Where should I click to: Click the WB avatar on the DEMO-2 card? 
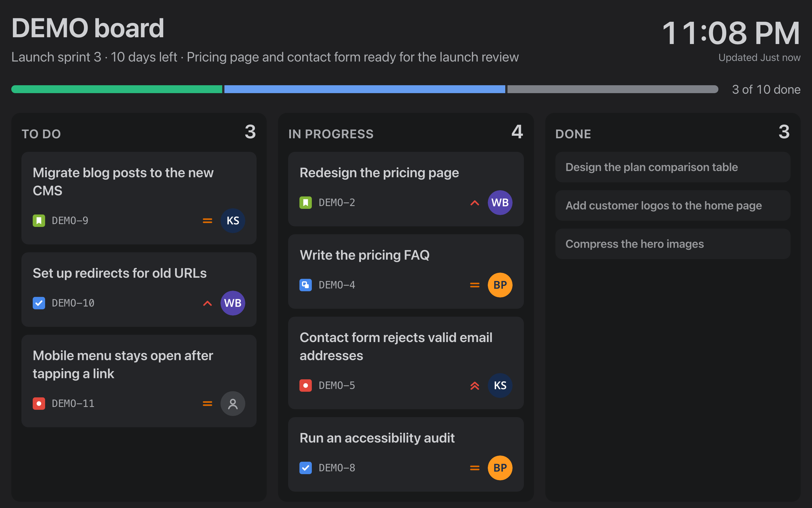[x=500, y=203]
